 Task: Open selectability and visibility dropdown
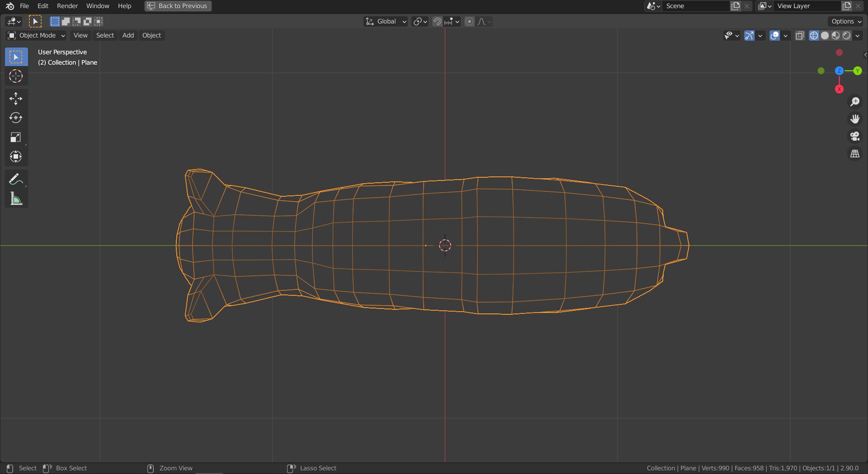point(731,35)
